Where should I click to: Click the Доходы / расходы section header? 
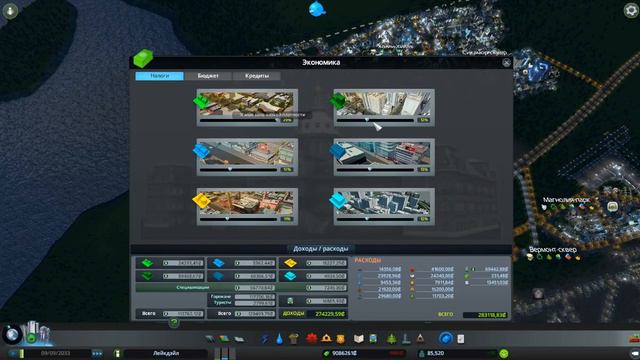(x=321, y=249)
